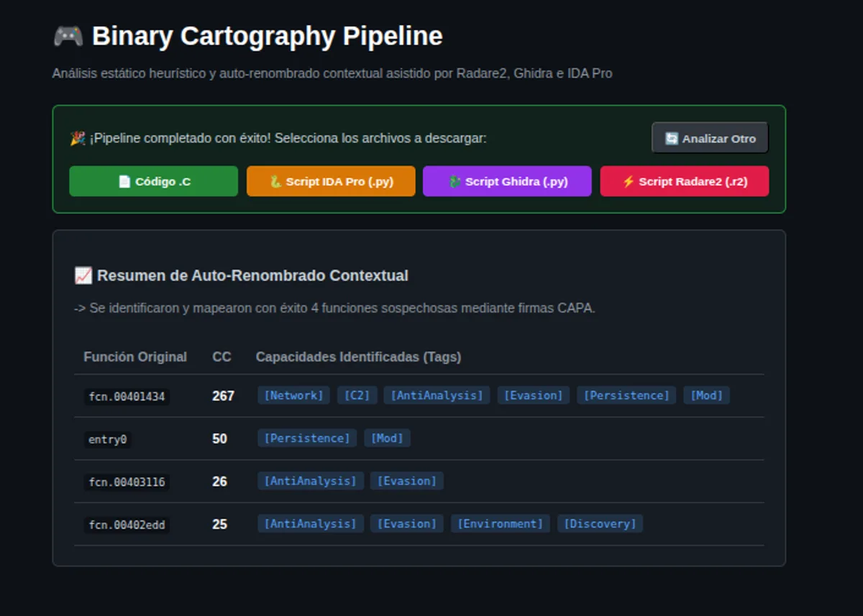This screenshot has width=863, height=616.
Task: Download the Código .C file
Action: pyautogui.click(x=153, y=181)
